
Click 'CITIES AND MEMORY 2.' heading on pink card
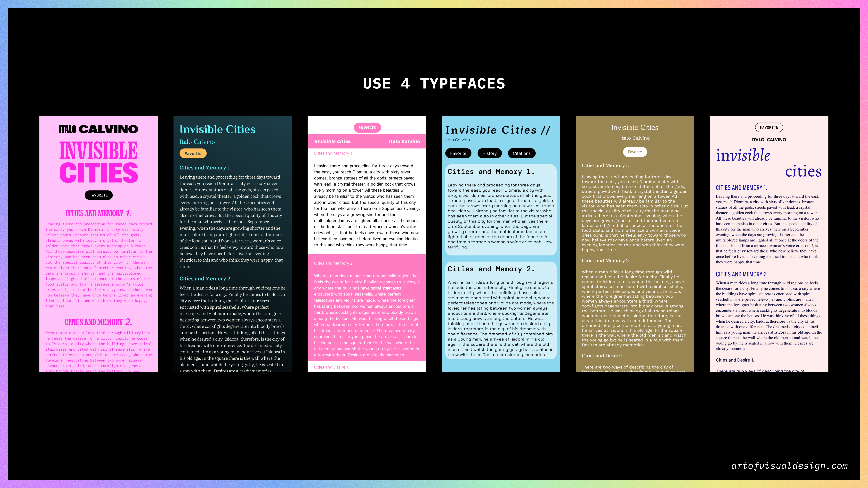(98, 322)
